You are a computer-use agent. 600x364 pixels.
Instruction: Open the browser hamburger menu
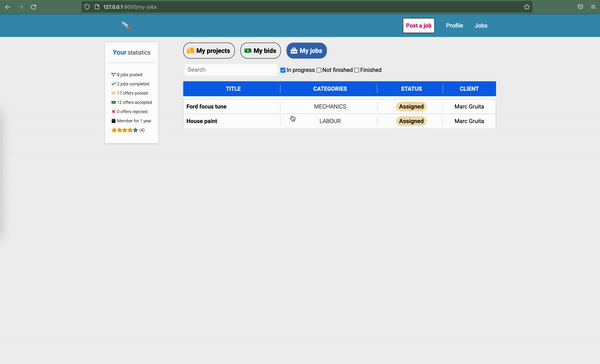[593, 7]
